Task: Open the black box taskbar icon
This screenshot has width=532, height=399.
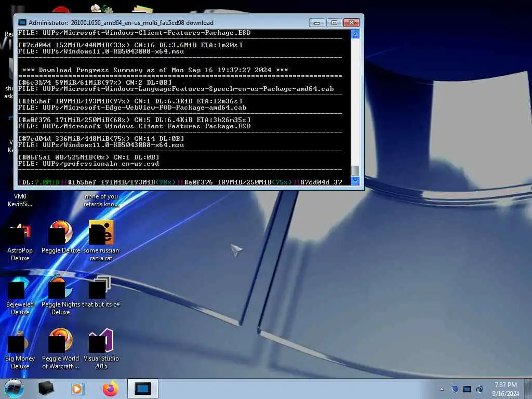Action: click(46, 389)
